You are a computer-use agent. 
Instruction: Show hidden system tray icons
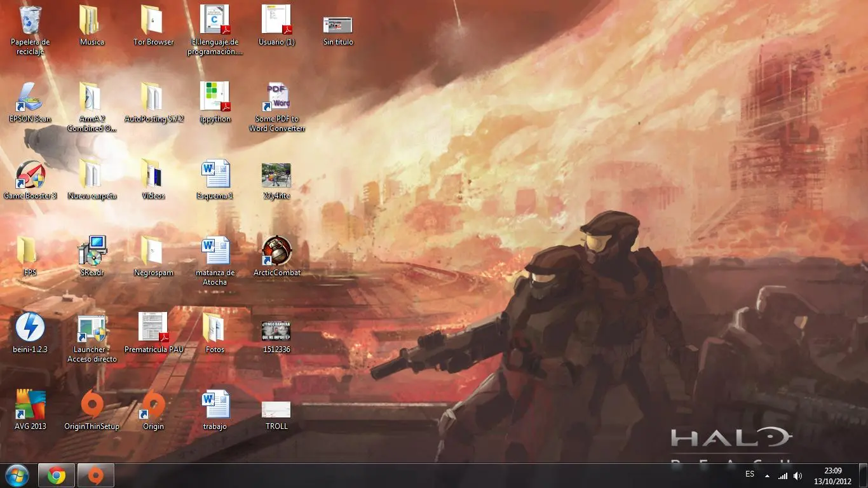[767, 475]
